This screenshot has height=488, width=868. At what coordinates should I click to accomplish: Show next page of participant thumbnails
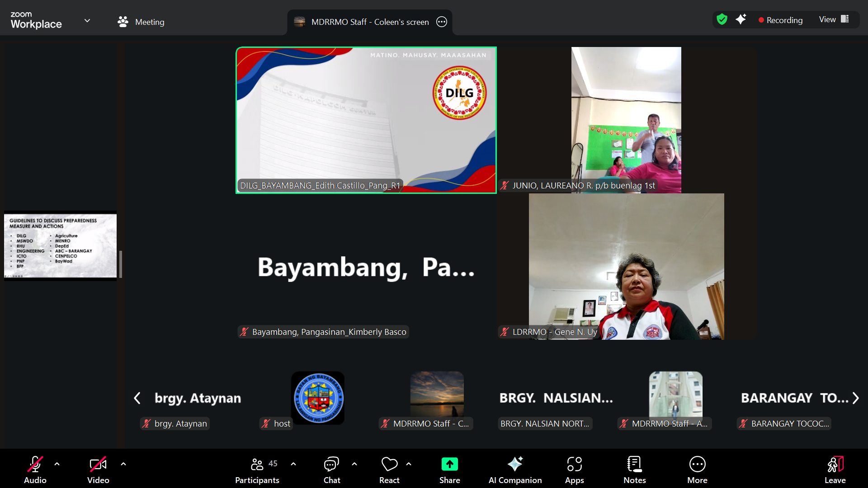(855, 398)
